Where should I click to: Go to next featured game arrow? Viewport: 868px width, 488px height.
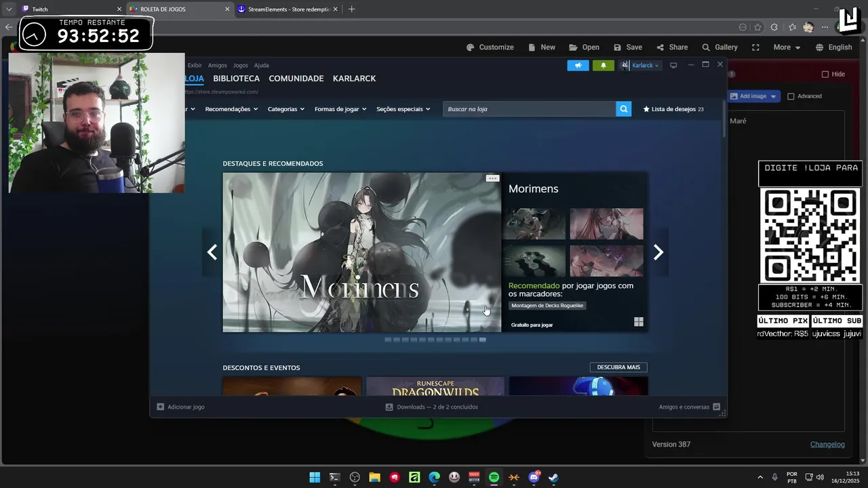[658, 252]
